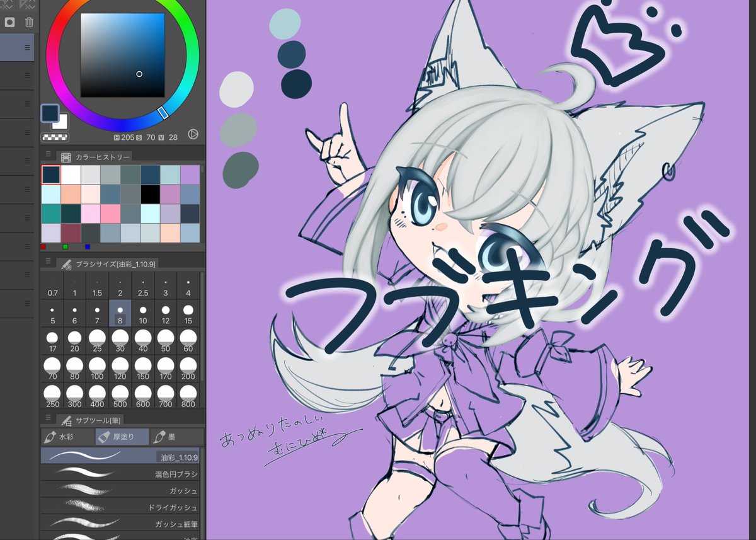Click the hue ring marker on the color wheel
The width and height of the screenshot is (756, 540).
(x=163, y=113)
